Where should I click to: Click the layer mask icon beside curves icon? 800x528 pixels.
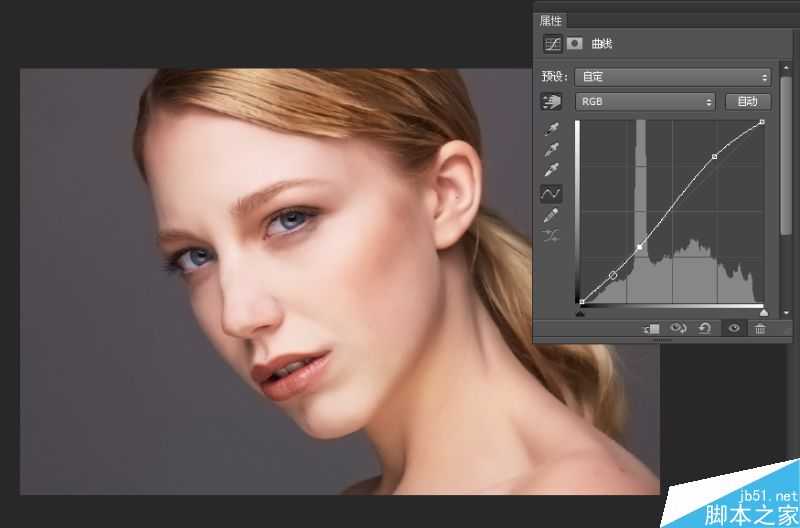576,44
